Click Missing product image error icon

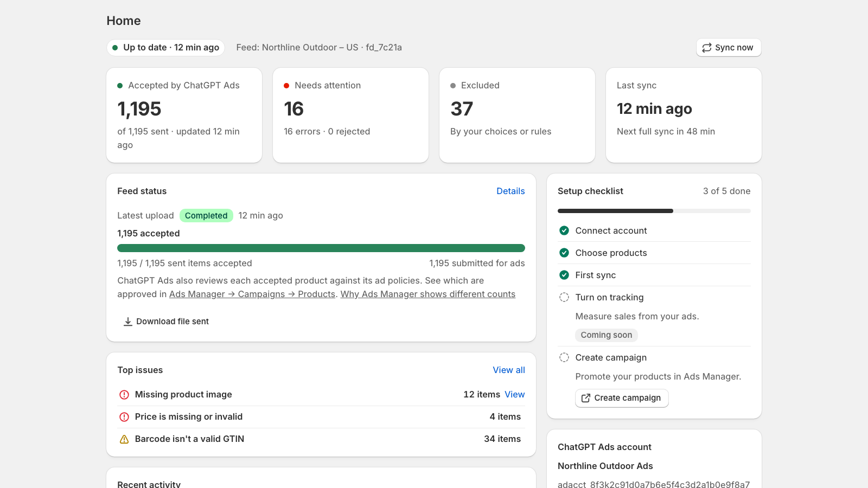tap(124, 395)
